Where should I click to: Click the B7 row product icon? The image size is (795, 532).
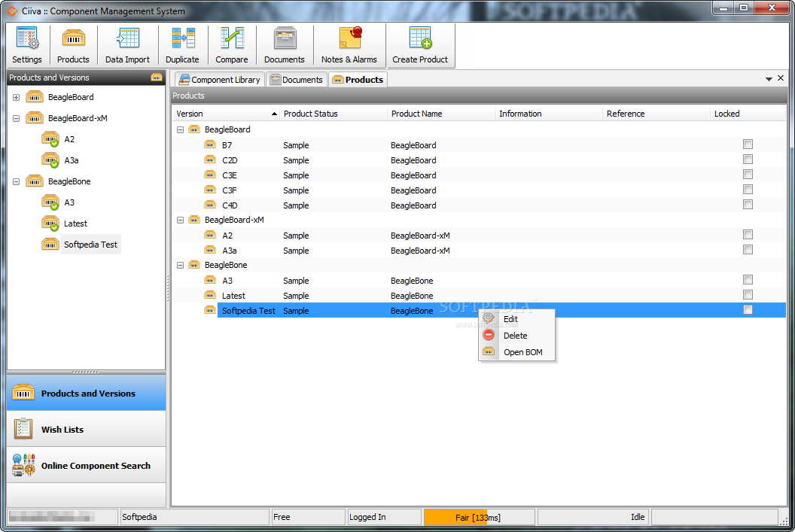[210, 145]
